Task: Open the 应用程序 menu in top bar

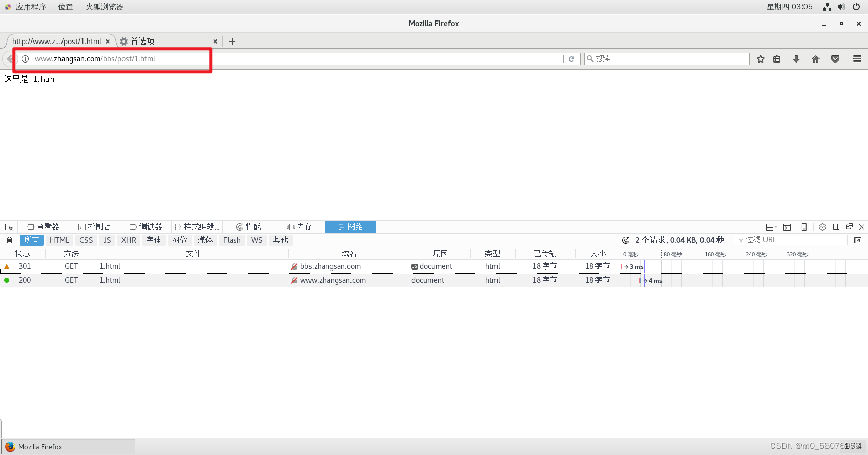Action: coord(26,7)
